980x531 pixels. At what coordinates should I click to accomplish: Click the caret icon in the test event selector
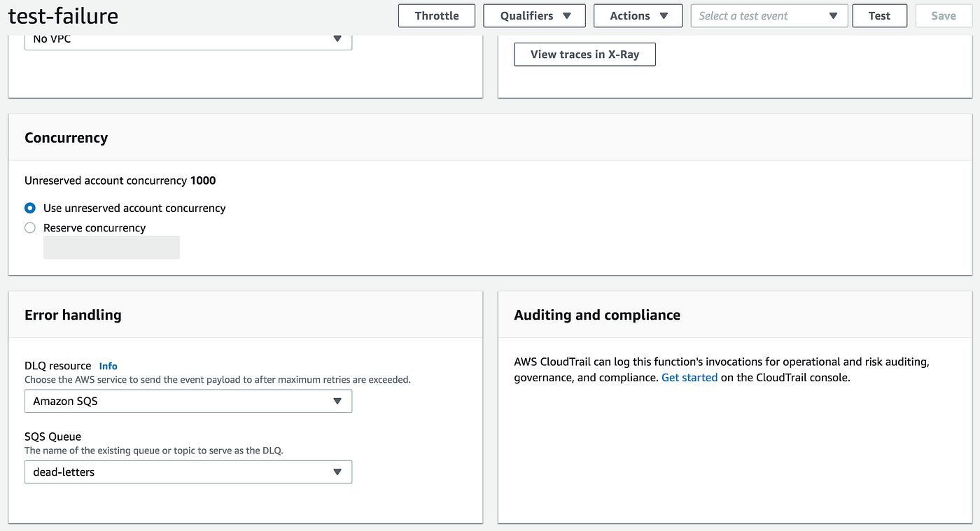[x=833, y=15]
